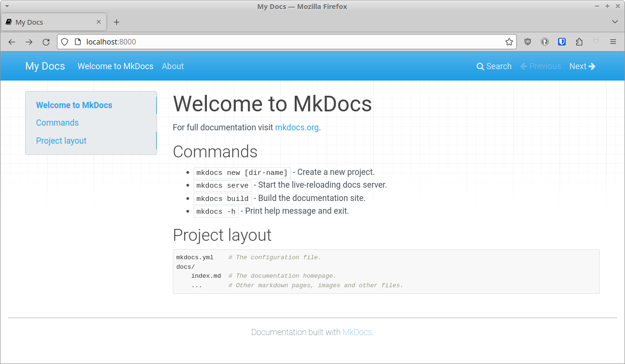Screen dimensions: 625x364
Task: Go back using the browser back arrow
Action: pyautogui.click(x=12, y=42)
